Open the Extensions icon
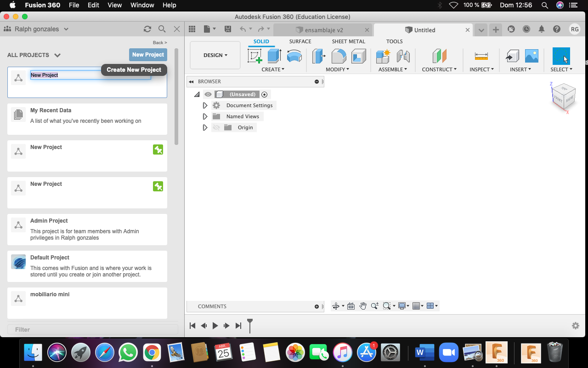 pyautogui.click(x=511, y=29)
